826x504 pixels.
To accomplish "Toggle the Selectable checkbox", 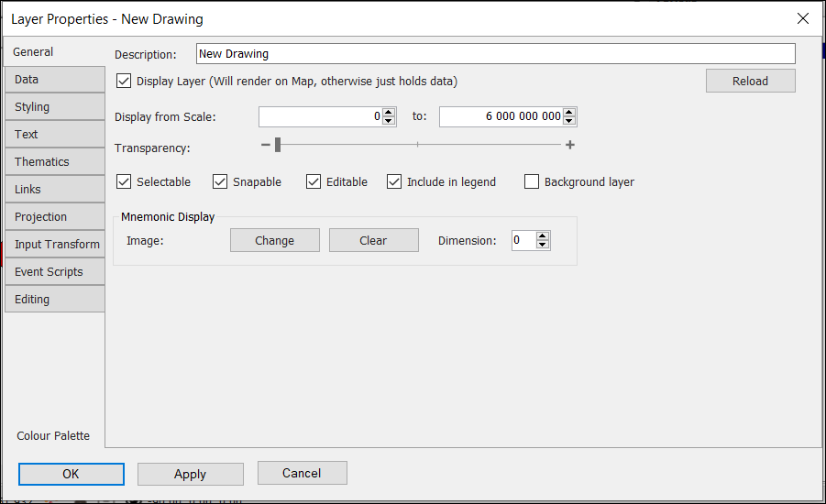I will (x=124, y=182).
